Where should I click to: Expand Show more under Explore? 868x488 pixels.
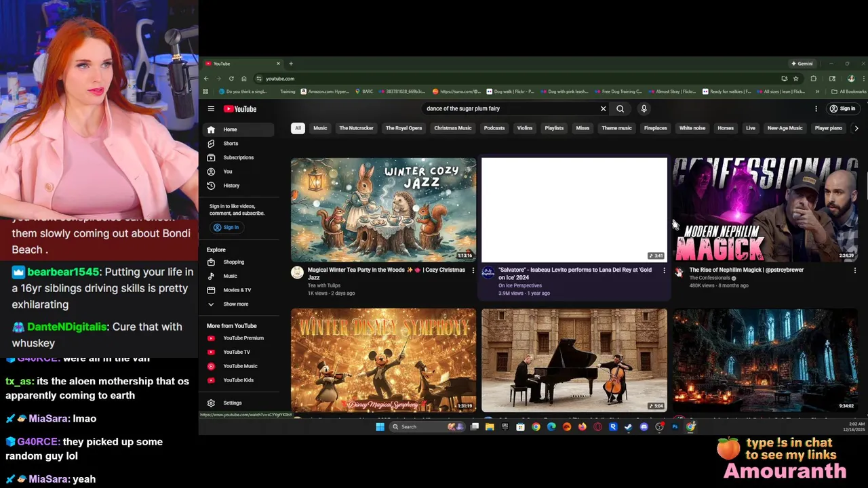pos(237,304)
